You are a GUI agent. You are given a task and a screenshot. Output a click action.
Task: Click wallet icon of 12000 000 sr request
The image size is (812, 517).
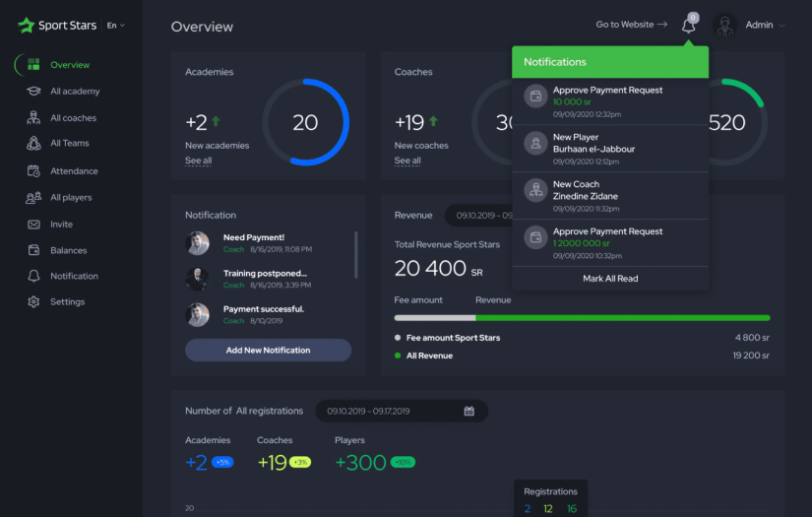pyautogui.click(x=536, y=237)
